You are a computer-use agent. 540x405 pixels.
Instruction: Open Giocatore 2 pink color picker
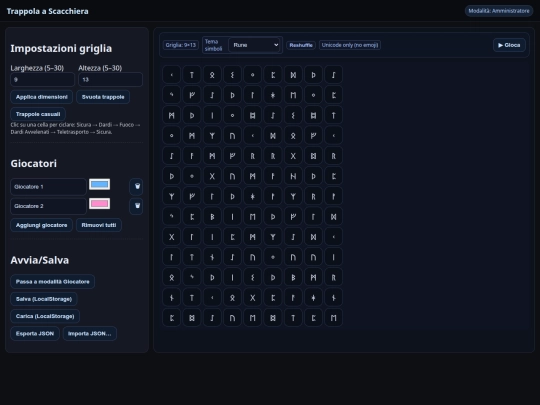pos(100,204)
